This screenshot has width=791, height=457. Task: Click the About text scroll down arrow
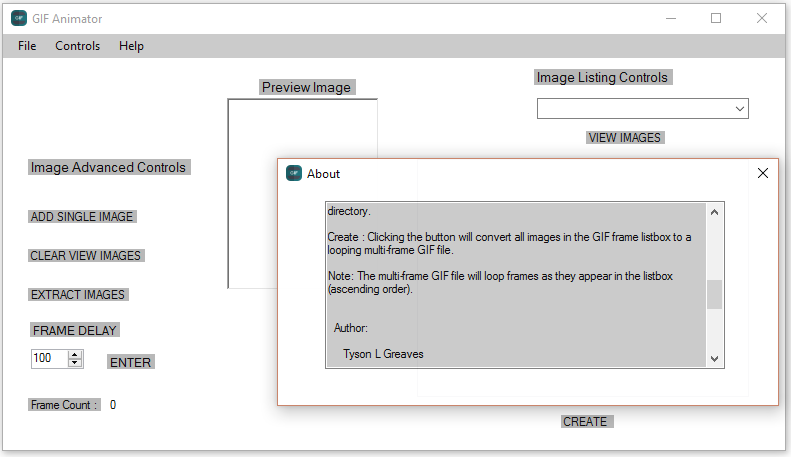coord(714,359)
